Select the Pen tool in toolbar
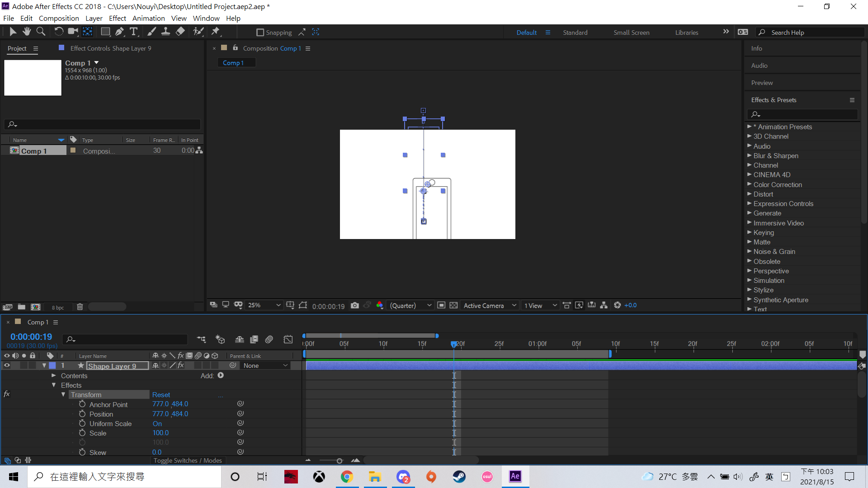This screenshot has width=868, height=488. (x=119, y=32)
